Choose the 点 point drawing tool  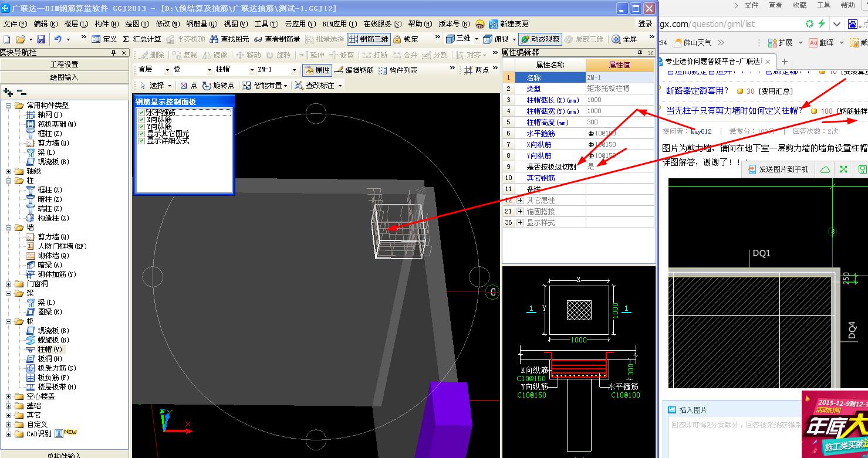point(188,86)
